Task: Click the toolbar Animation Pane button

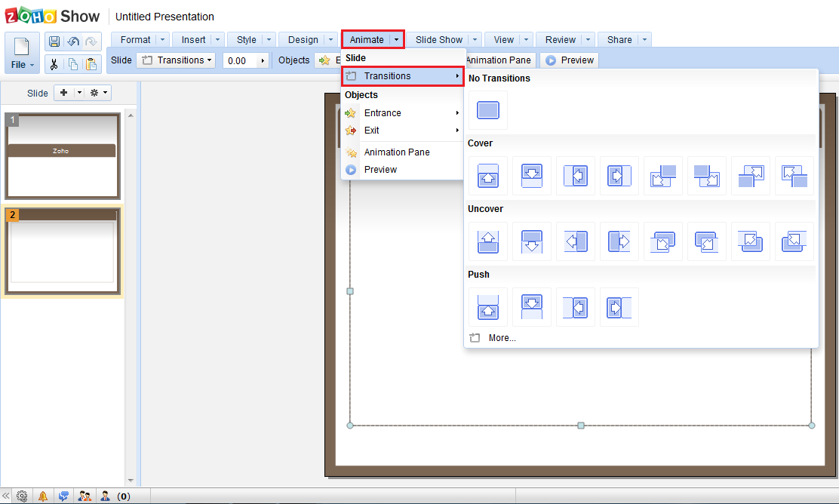Action: (499, 60)
